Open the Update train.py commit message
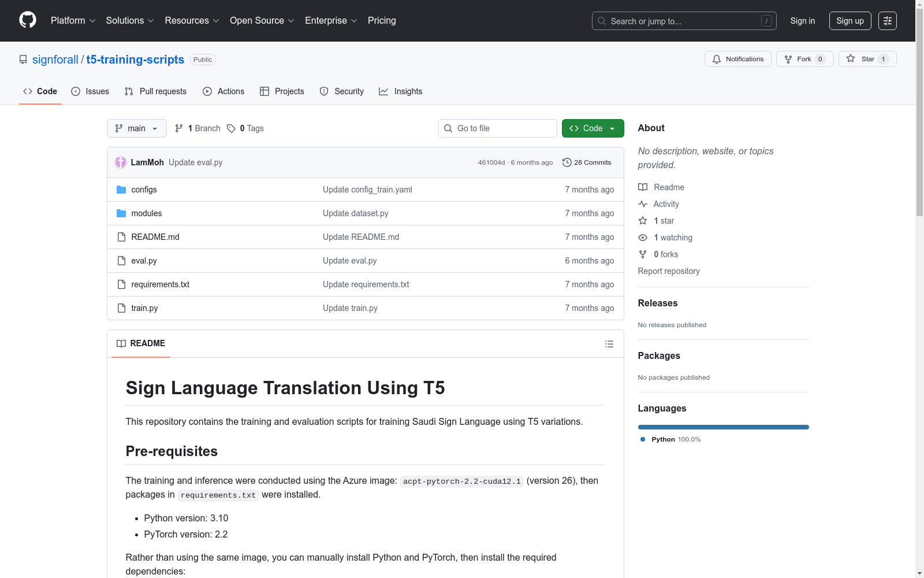Screen dimensions: 924x578 [350, 308]
